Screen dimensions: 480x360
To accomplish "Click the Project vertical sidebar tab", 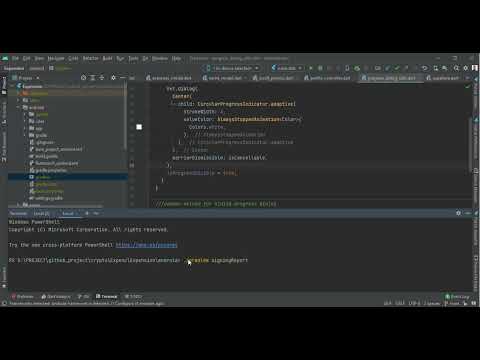I will point(4,85).
